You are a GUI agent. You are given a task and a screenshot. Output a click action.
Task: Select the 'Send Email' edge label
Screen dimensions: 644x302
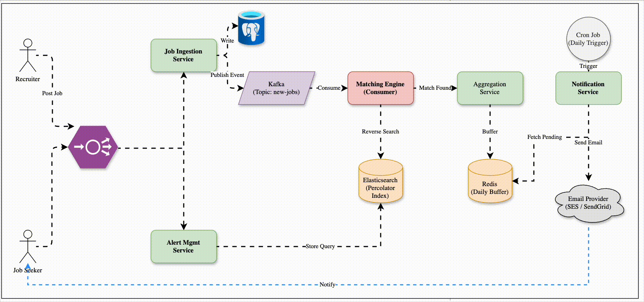[x=589, y=142]
